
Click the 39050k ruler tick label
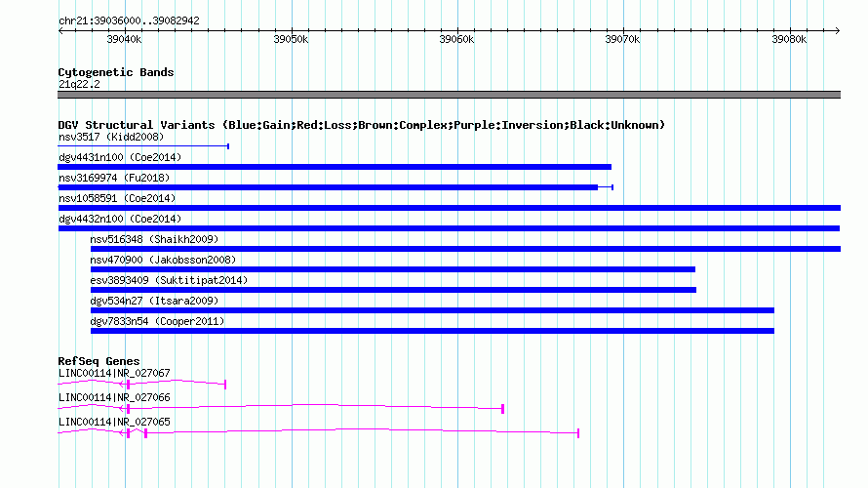click(x=291, y=39)
